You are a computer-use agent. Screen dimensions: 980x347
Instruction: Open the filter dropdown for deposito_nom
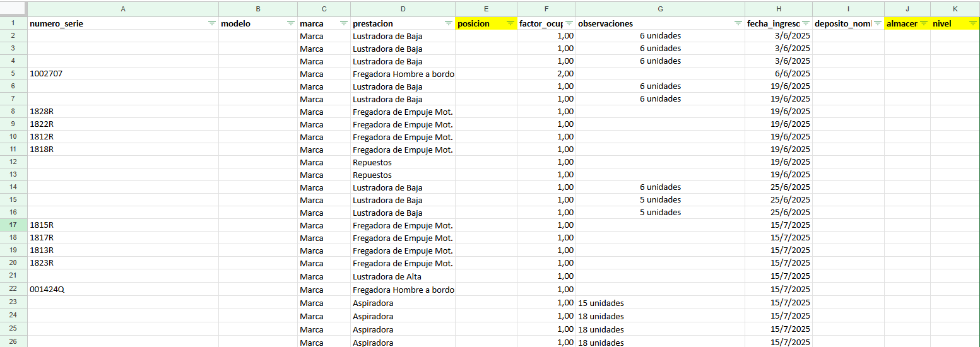tap(877, 23)
